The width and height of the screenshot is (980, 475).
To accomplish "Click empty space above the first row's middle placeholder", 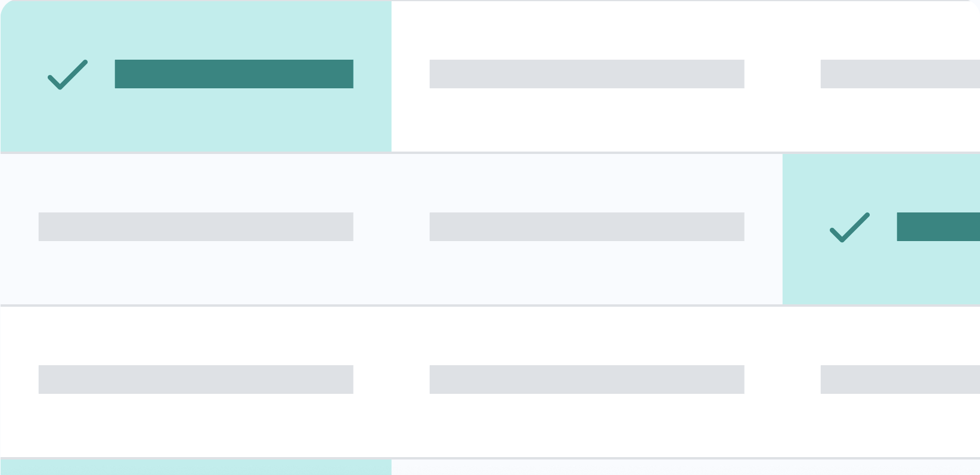I will point(587,30).
